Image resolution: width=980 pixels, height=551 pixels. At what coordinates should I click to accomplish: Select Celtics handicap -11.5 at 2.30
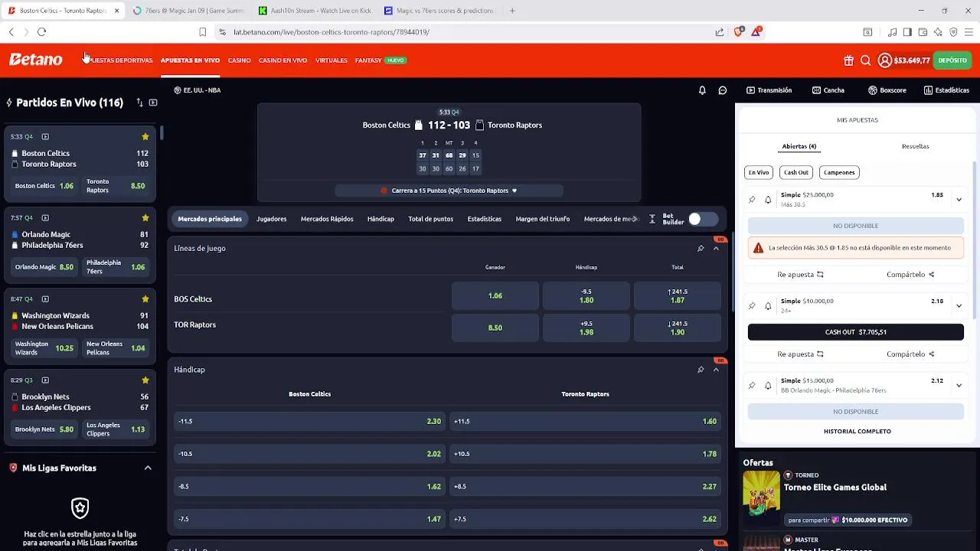(309, 422)
